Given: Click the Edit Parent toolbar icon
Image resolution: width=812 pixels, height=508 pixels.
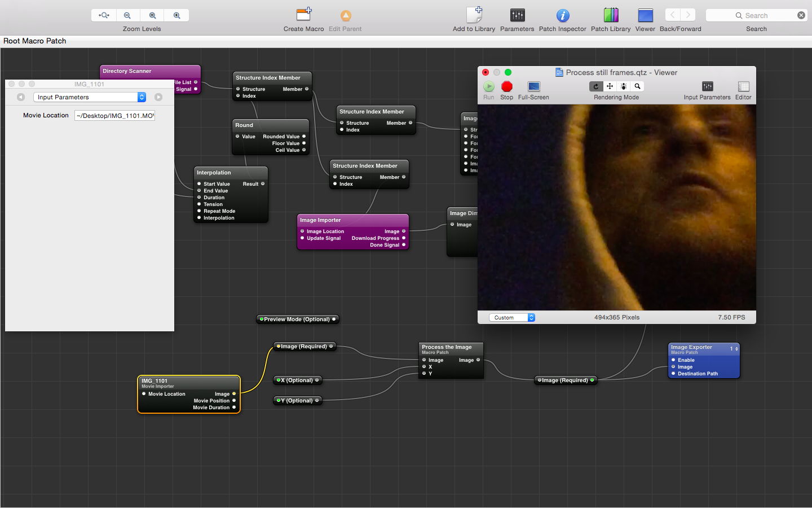Looking at the screenshot, I should [x=346, y=16].
